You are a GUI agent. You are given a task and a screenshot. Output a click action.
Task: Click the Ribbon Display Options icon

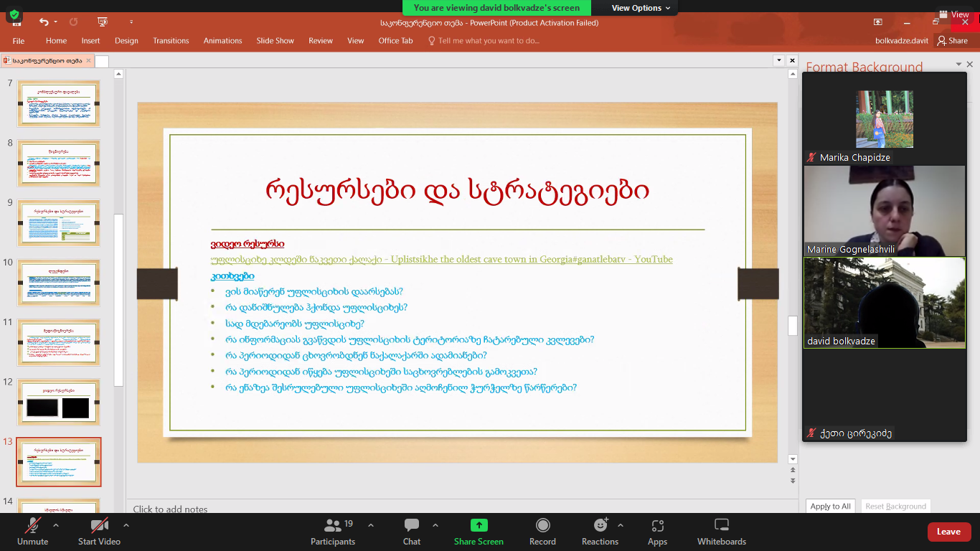tap(878, 22)
